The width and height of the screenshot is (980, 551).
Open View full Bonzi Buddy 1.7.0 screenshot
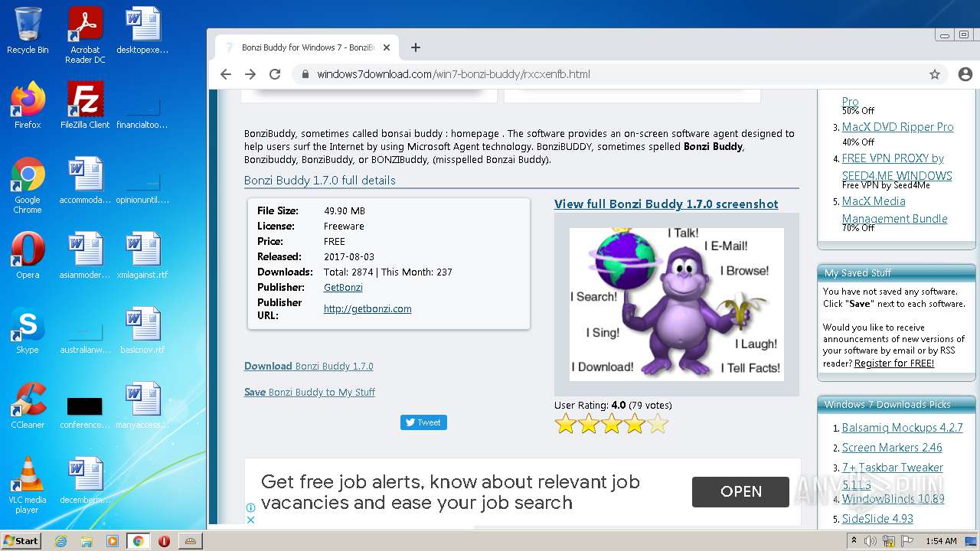[x=666, y=204]
